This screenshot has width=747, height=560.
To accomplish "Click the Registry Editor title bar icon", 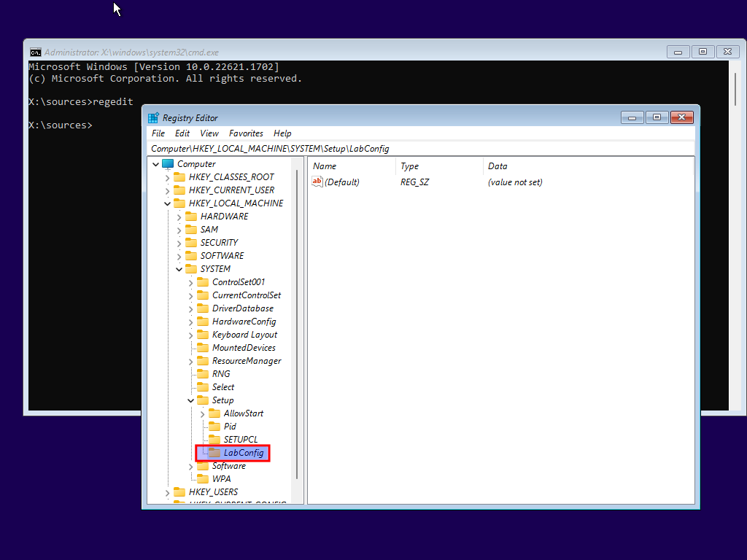I will 153,117.
